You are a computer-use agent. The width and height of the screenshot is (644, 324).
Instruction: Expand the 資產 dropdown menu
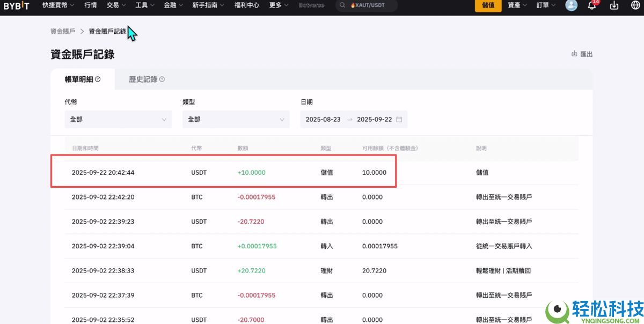click(x=516, y=5)
